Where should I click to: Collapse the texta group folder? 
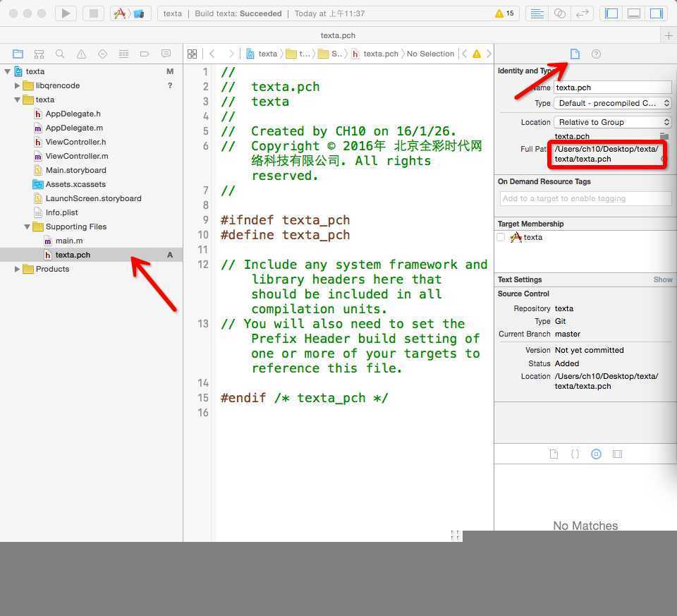17,99
